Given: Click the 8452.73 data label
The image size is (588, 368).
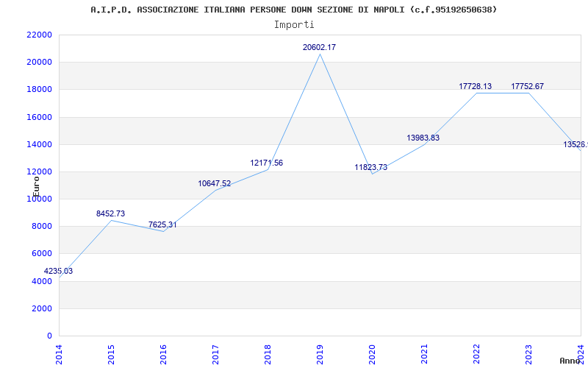Looking at the screenshot, I should pos(111,213).
